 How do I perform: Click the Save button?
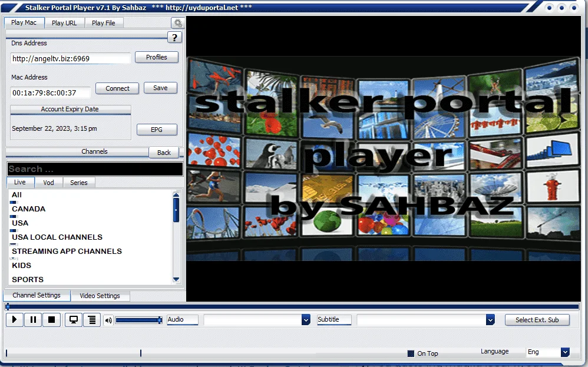point(160,88)
